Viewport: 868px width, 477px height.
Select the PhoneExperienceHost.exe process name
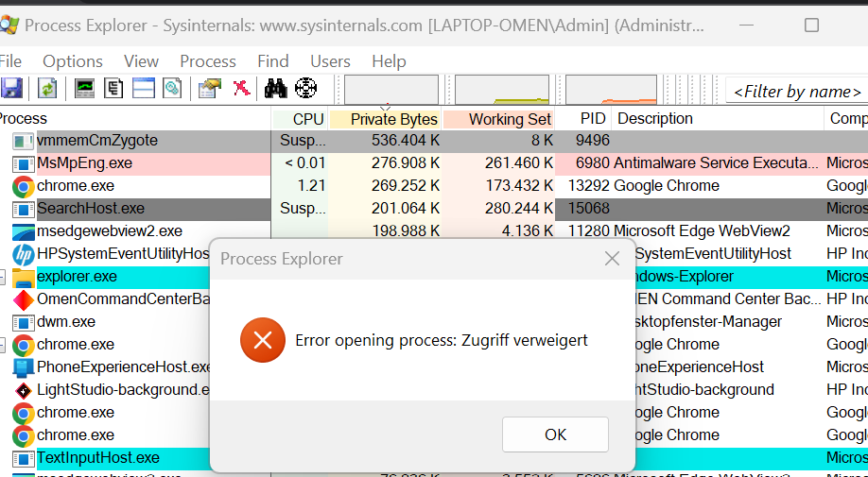click(124, 368)
